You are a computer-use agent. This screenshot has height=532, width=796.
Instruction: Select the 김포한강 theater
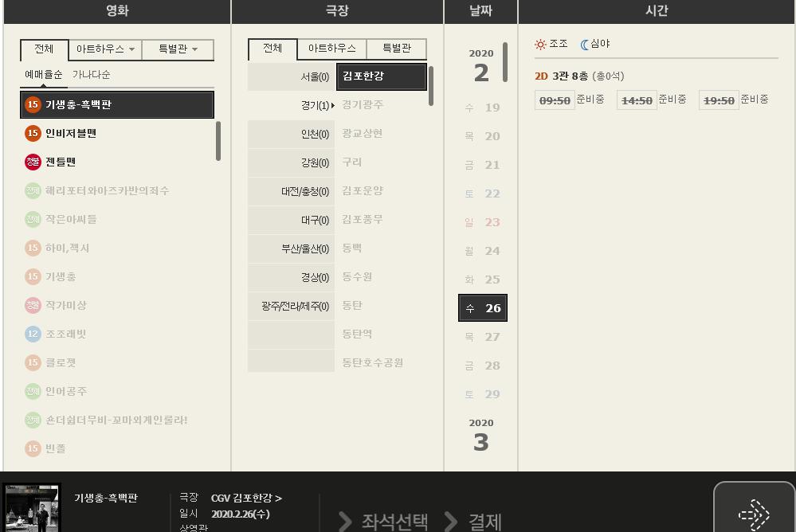click(382, 76)
